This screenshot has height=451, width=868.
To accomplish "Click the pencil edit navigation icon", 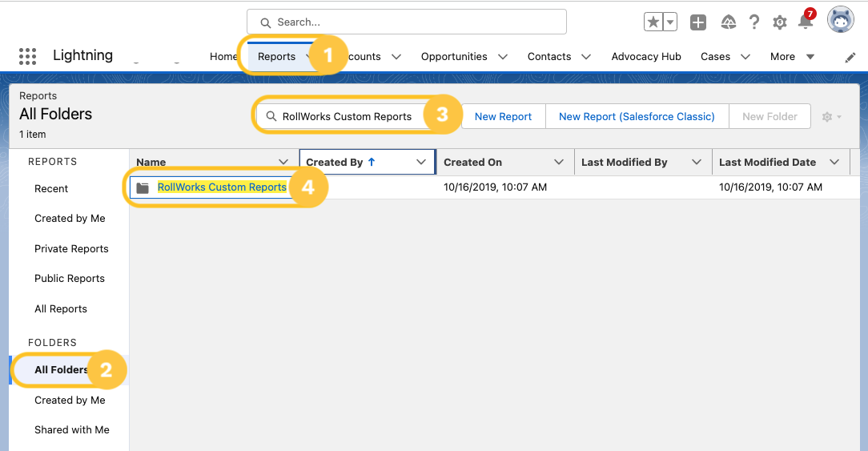I will click(x=850, y=57).
